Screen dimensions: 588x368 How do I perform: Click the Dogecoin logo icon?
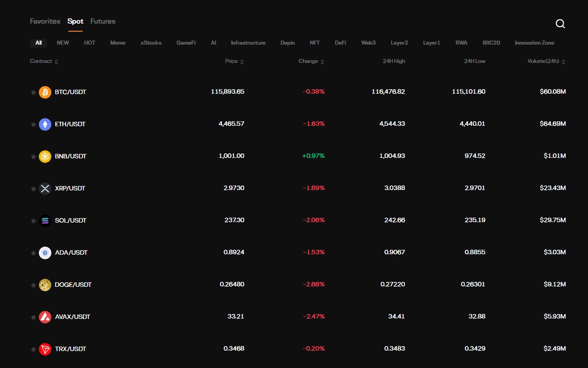[x=45, y=285]
